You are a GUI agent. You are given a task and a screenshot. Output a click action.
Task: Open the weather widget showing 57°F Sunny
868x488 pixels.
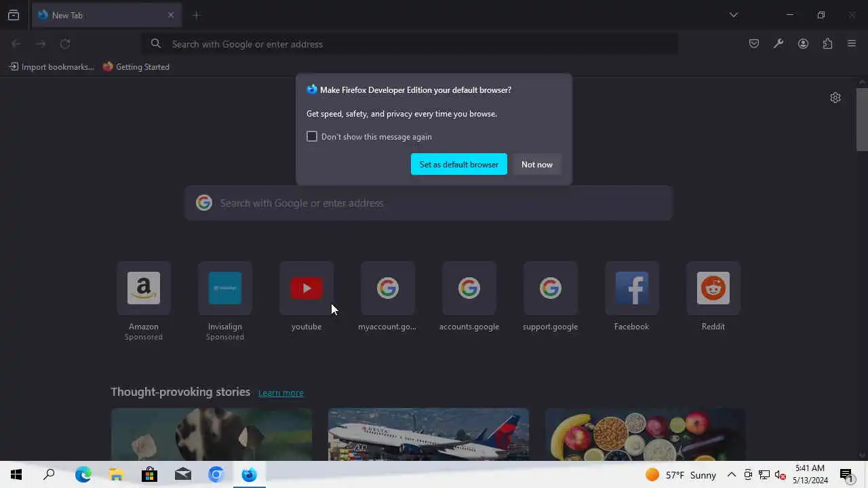[680, 474]
